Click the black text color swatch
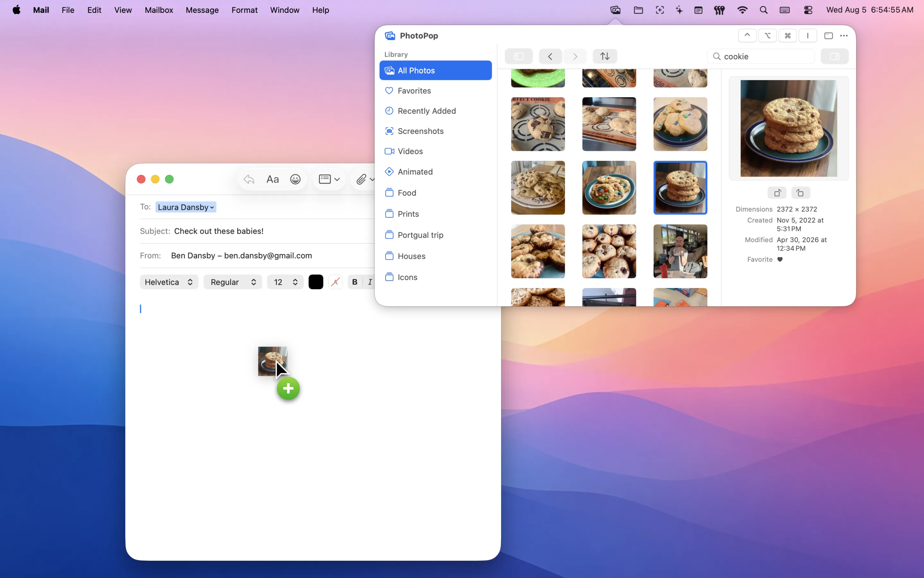The width and height of the screenshot is (924, 578). pos(315,282)
